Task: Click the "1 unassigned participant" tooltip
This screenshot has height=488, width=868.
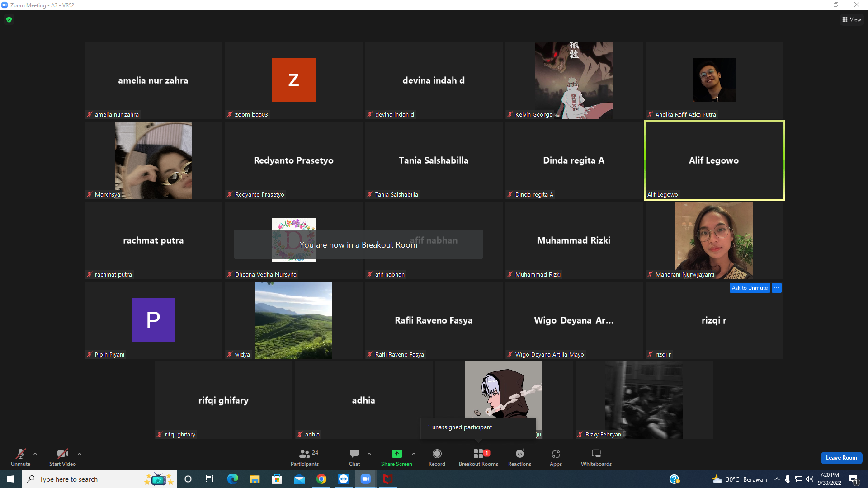Action: tap(478, 427)
